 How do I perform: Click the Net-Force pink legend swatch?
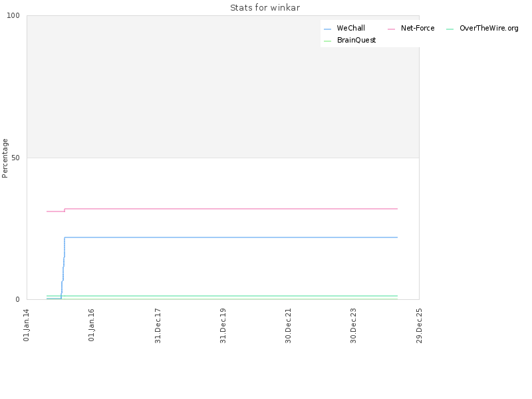(x=391, y=29)
